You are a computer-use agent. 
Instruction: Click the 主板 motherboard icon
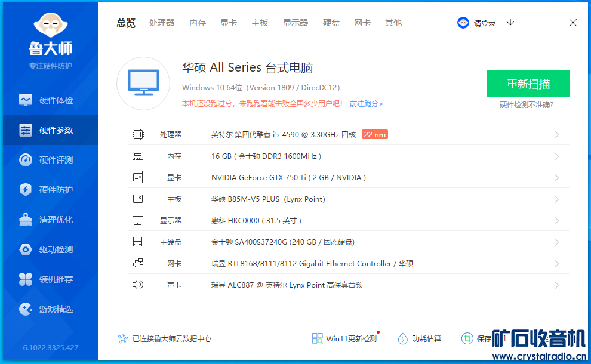click(138, 199)
